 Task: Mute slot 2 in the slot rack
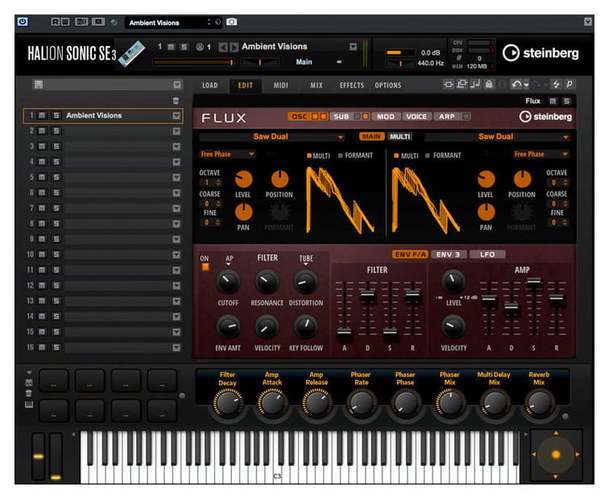42,131
